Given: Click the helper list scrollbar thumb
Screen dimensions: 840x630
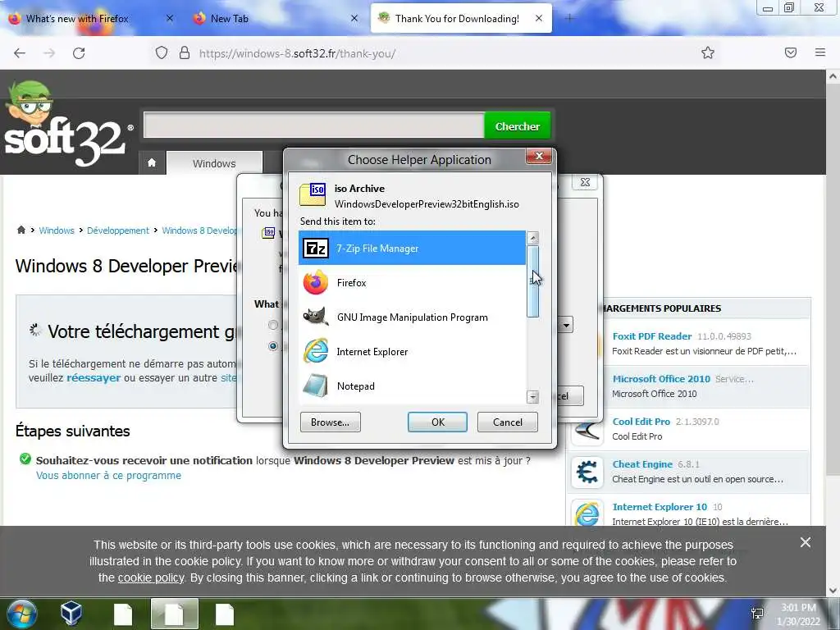Looking at the screenshot, I should pos(532,281).
